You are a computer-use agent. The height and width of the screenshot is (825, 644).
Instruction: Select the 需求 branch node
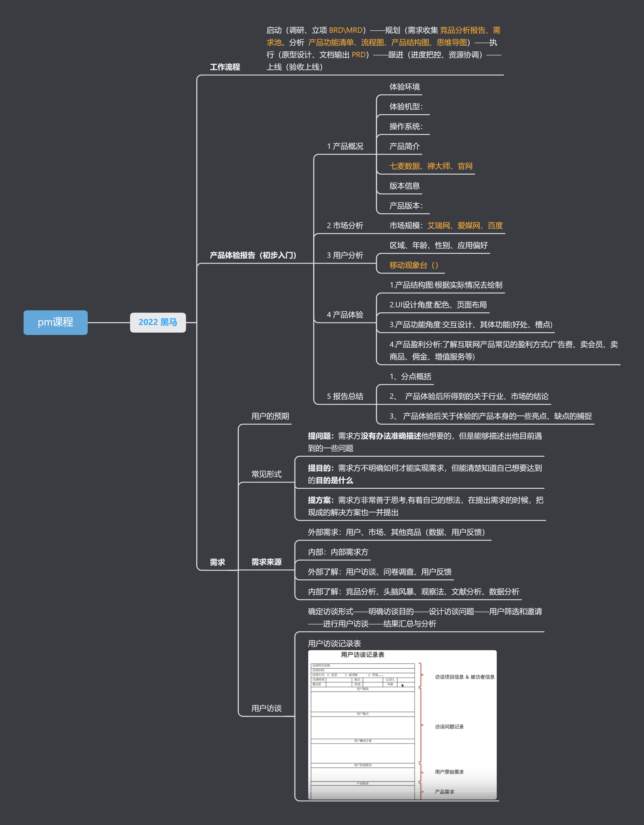[x=217, y=562]
